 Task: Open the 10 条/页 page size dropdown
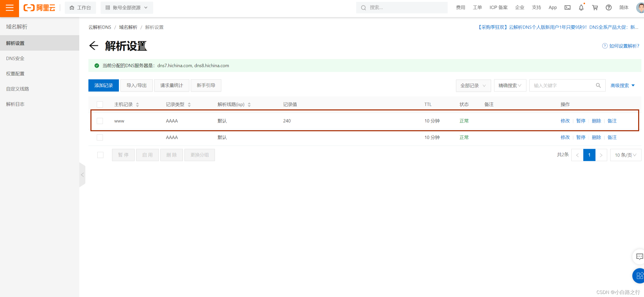click(x=625, y=155)
